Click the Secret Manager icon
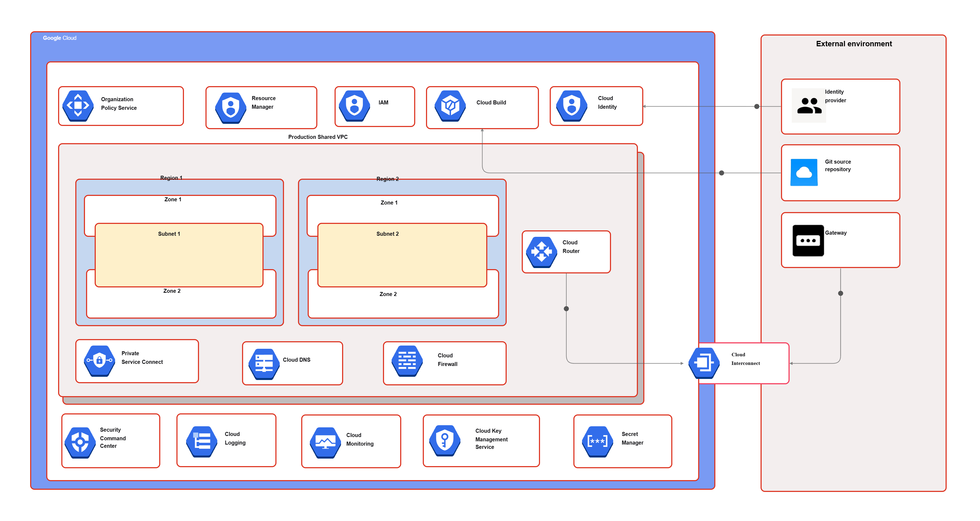Screen dimensions: 980x521 pyautogui.click(x=598, y=441)
